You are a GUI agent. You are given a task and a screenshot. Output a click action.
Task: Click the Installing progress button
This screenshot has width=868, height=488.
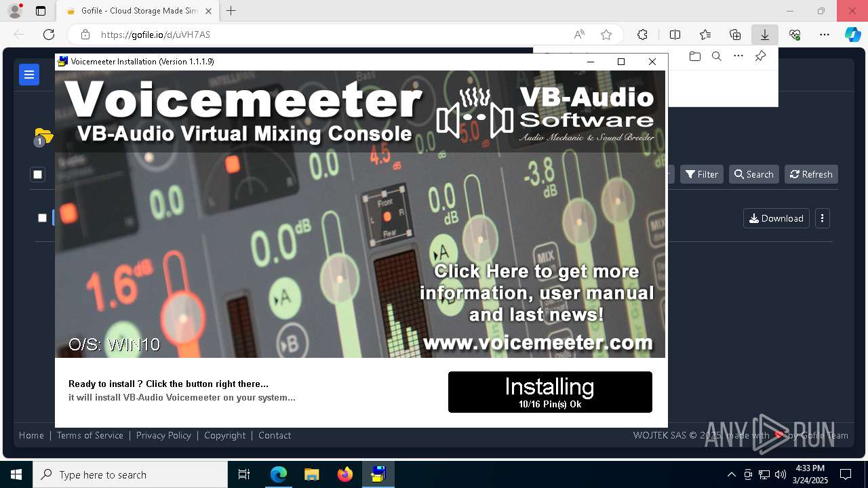(550, 392)
